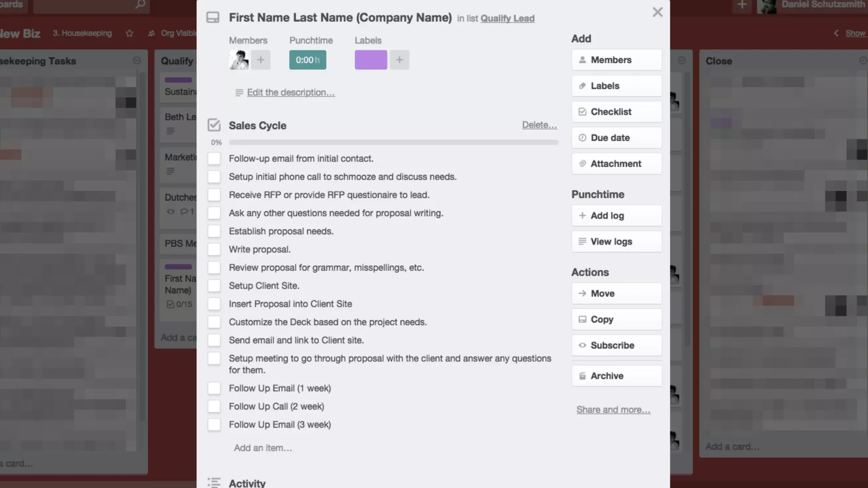Click the Subscribe eye button

click(616, 346)
